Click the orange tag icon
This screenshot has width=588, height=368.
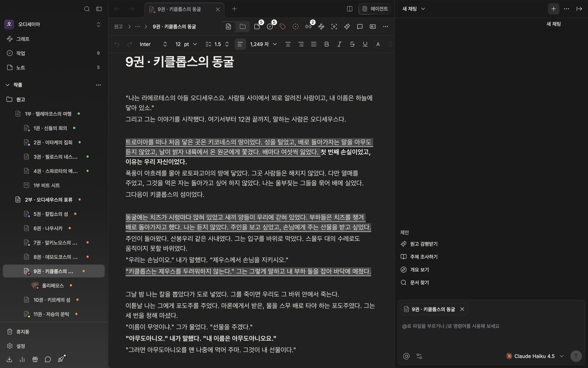coord(283,27)
